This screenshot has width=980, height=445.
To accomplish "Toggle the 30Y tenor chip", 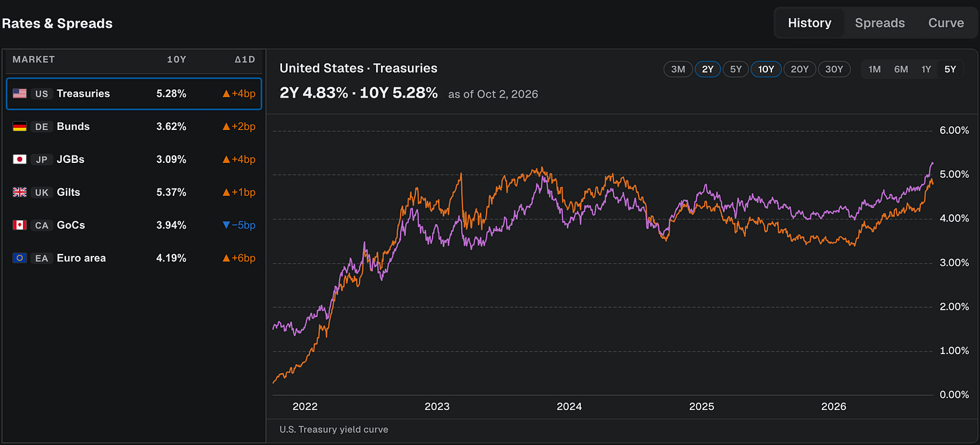I will pyautogui.click(x=834, y=69).
